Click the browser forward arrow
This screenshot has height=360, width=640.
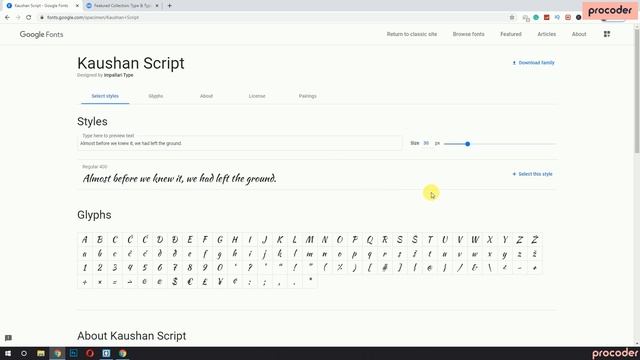pyautogui.click(x=18, y=18)
